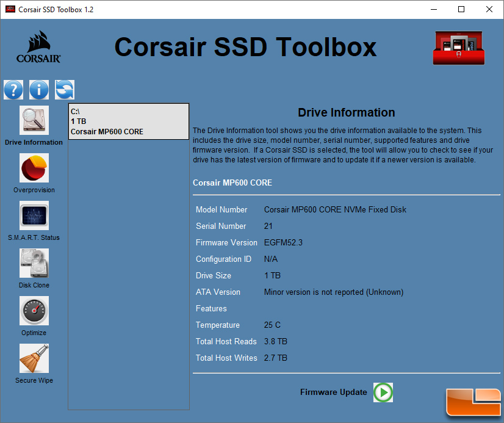This screenshot has height=423, width=504.
Task: Close the Corsair SSD Toolbox window
Action: click(489, 9)
